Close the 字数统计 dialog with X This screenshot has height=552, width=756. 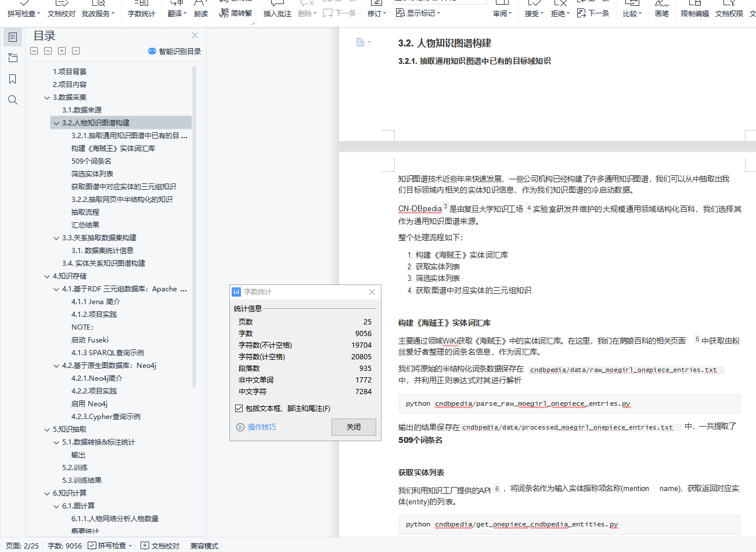point(372,292)
